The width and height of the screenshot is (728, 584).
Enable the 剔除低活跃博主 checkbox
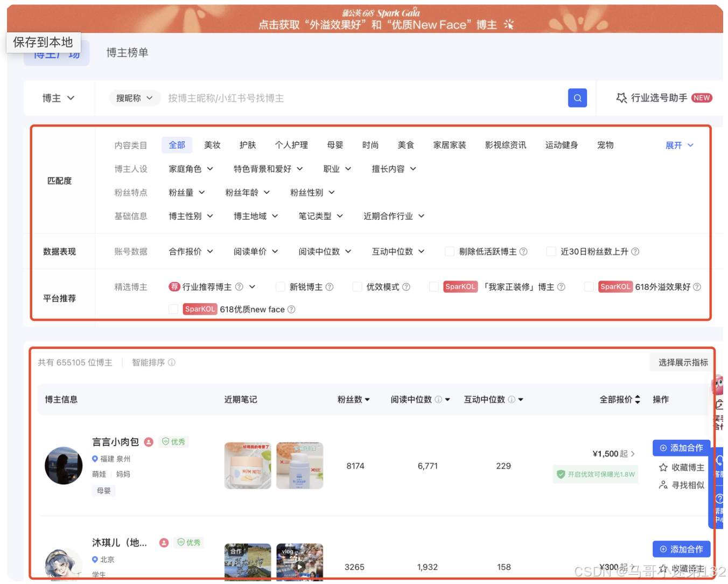click(449, 251)
